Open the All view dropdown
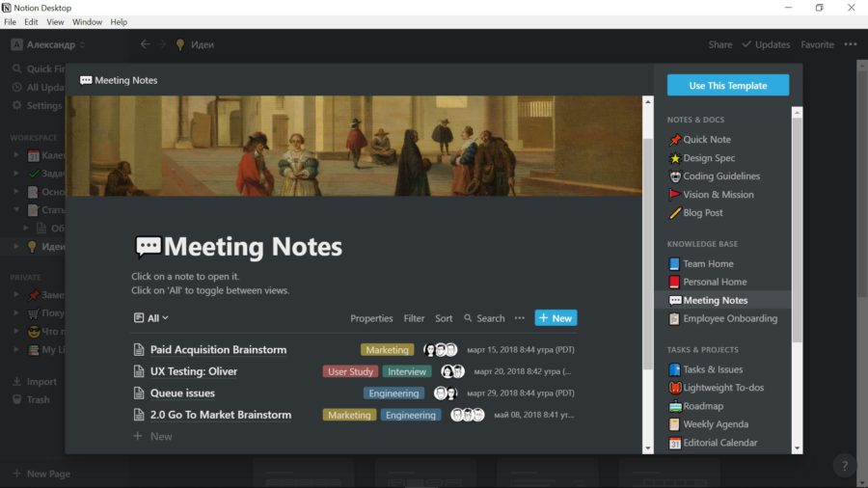This screenshot has width=868, height=488. click(151, 318)
